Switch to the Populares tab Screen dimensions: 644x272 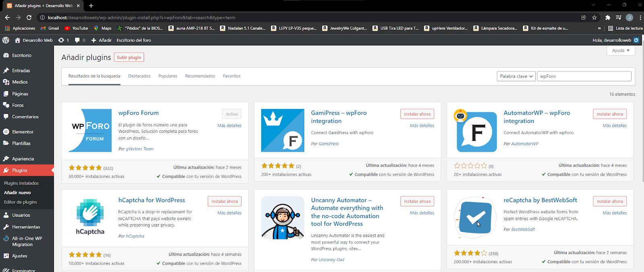(168, 76)
